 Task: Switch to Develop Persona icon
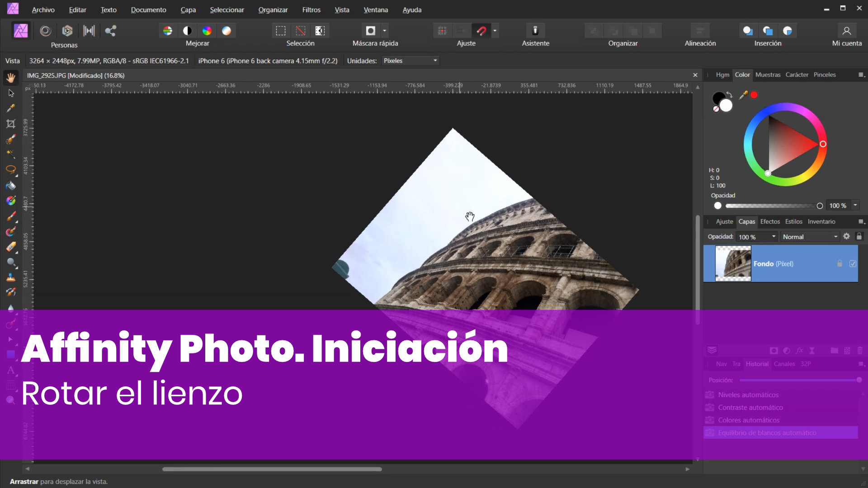pos(67,31)
